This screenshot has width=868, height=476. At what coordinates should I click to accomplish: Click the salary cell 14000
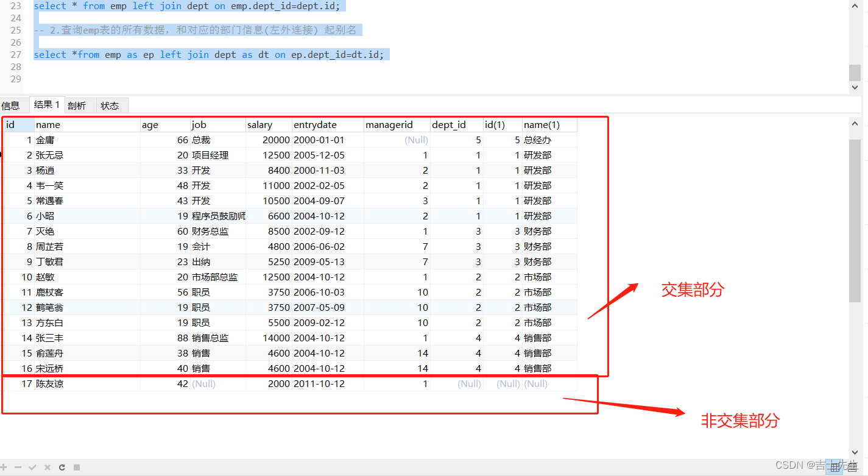(x=269, y=338)
